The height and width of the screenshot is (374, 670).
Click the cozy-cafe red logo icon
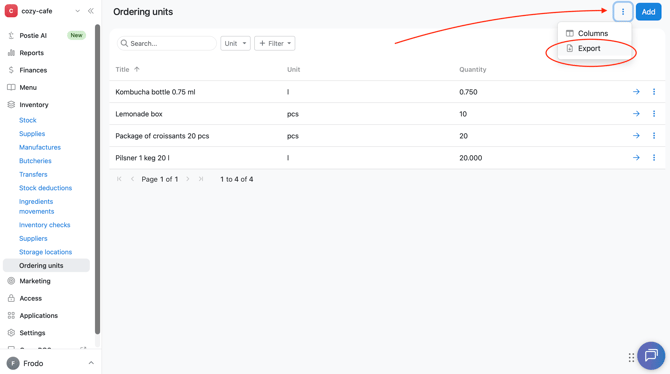11,11
